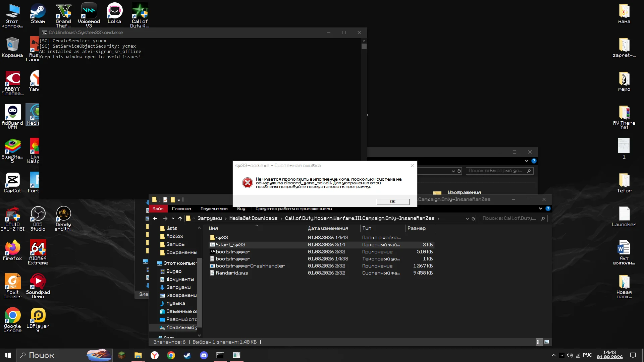Click the Discord icon in taskbar
644x362 pixels.
(x=204, y=355)
